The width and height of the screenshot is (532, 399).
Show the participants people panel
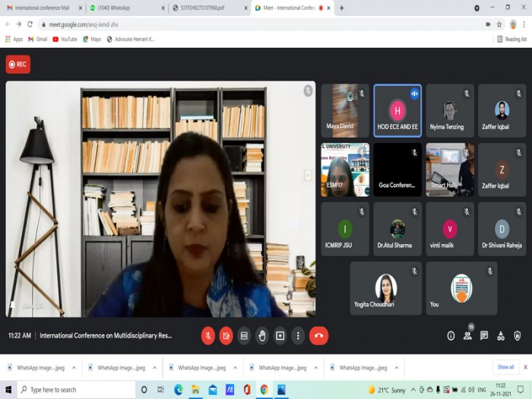[467, 336]
